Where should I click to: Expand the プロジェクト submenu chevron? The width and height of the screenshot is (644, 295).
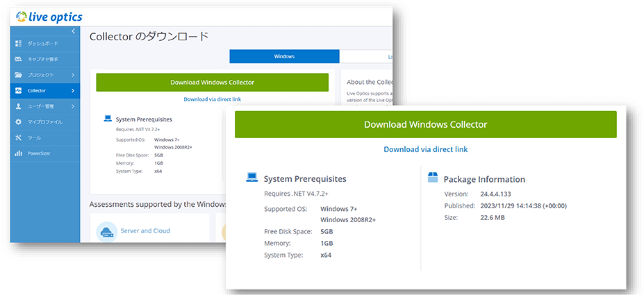73,74
